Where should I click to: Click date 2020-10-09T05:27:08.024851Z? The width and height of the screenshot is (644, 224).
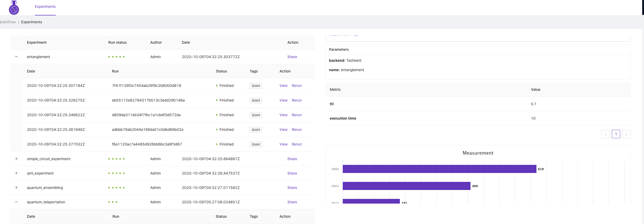coord(211,202)
